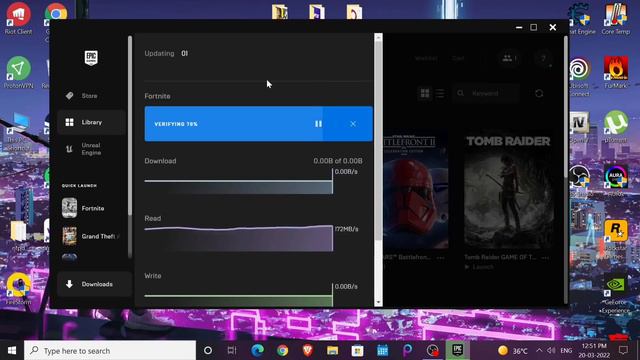This screenshot has height=360, width=640.
Task: Select Library in the sidebar
Action: click(x=91, y=122)
